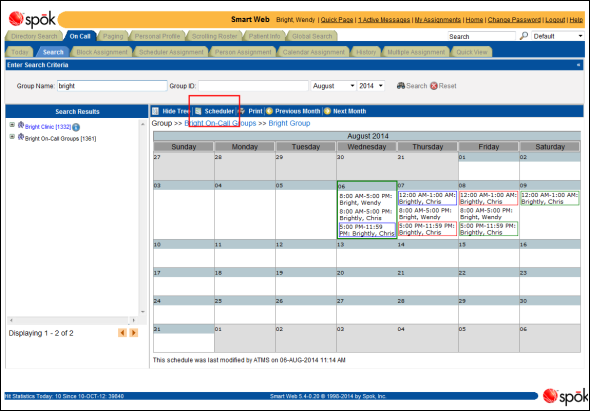Open the Bright Clinic [1332] tree link
This screenshot has height=411, width=590.
[x=48, y=127]
